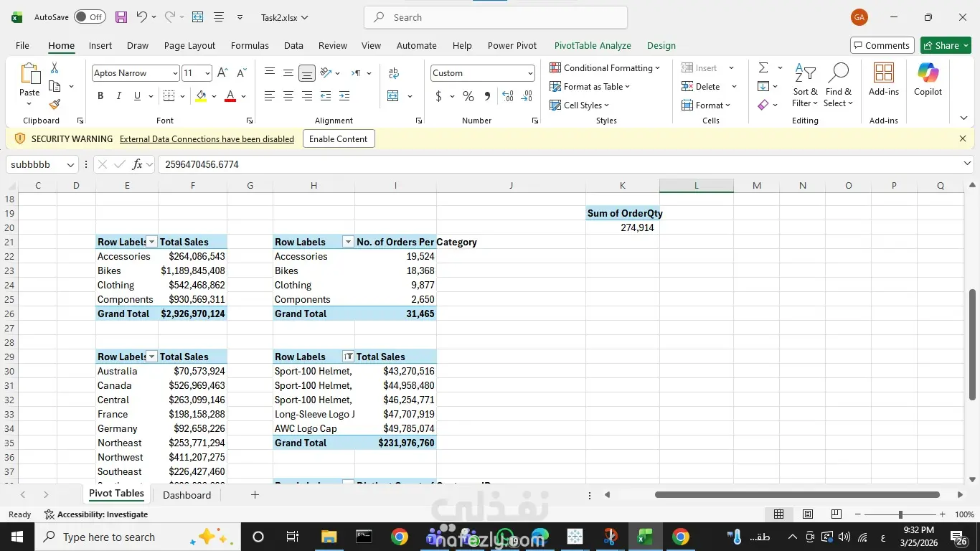
Task: Open the Row Labels filter for Accessories table
Action: (151, 242)
